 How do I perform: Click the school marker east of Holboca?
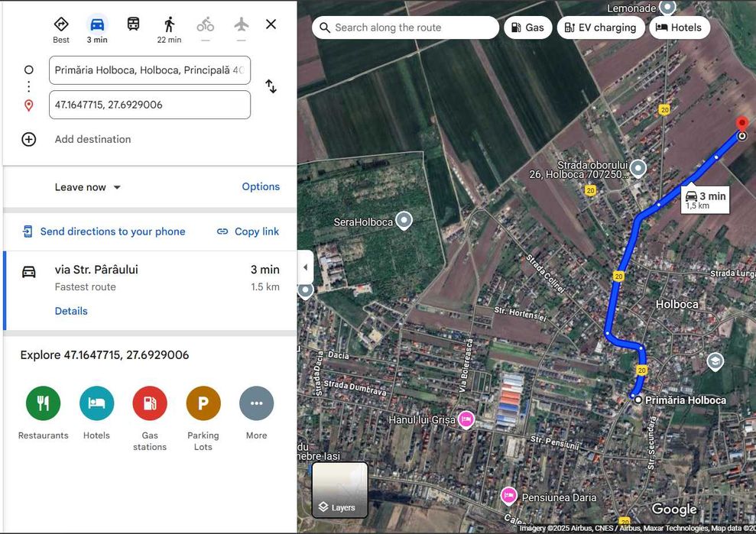click(715, 361)
